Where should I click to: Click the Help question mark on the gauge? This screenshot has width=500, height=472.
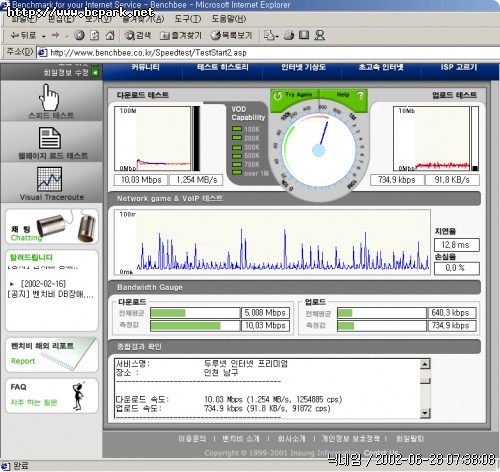pos(360,95)
